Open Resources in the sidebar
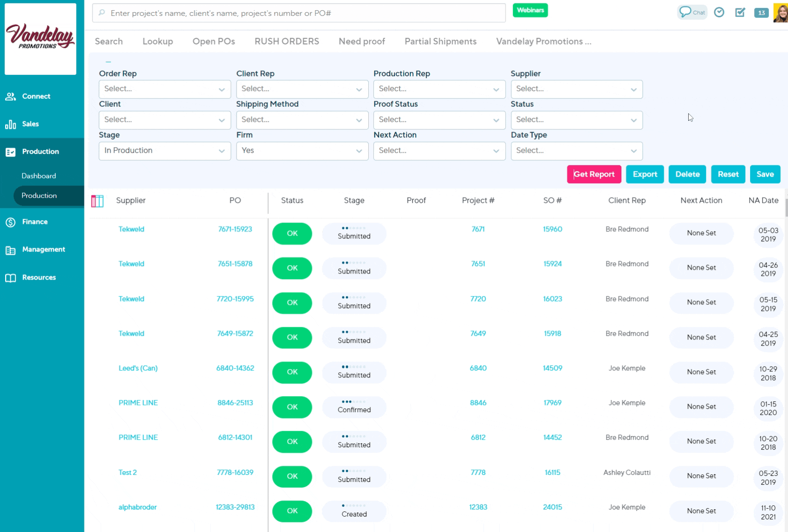 pyautogui.click(x=39, y=278)
